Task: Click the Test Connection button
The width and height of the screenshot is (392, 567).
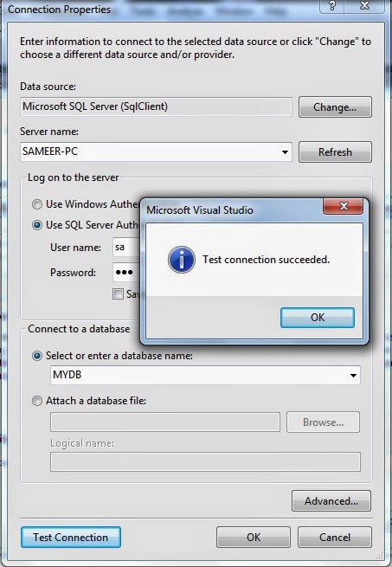Action: tap(70, 538)
